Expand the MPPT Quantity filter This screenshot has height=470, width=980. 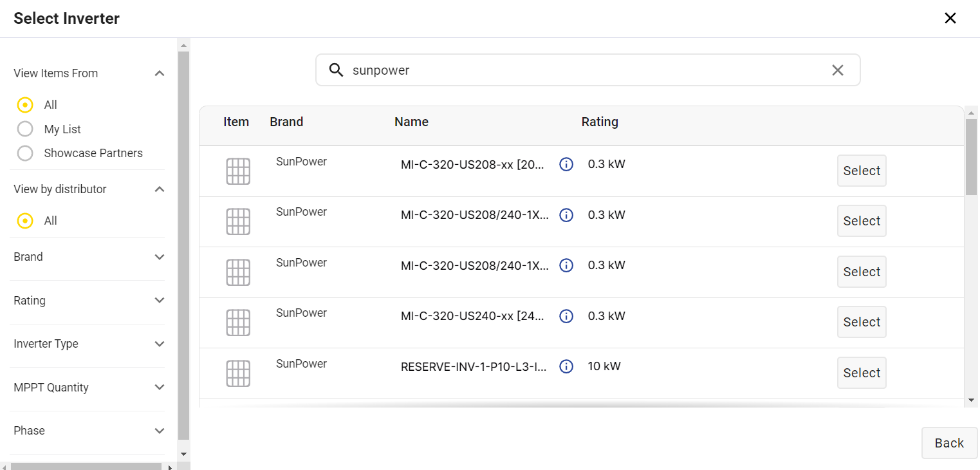(x=160, y=388)
